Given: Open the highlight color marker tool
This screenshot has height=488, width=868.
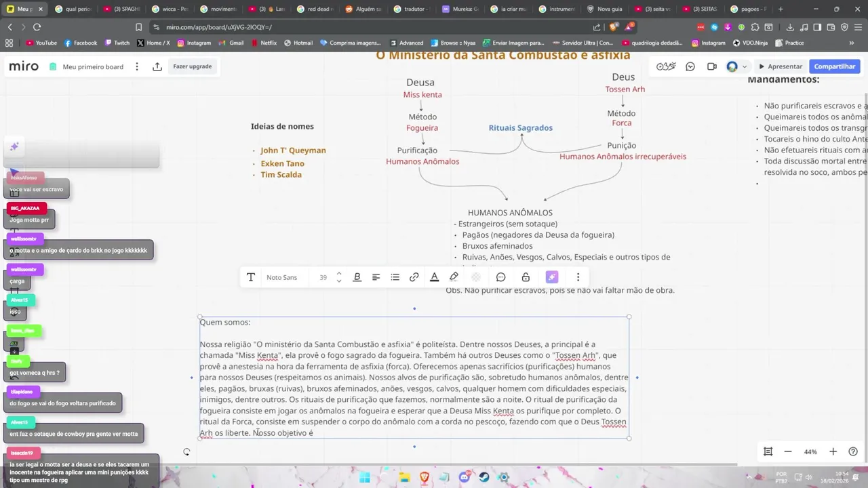Looking at the screenshot, I should 454,277.
